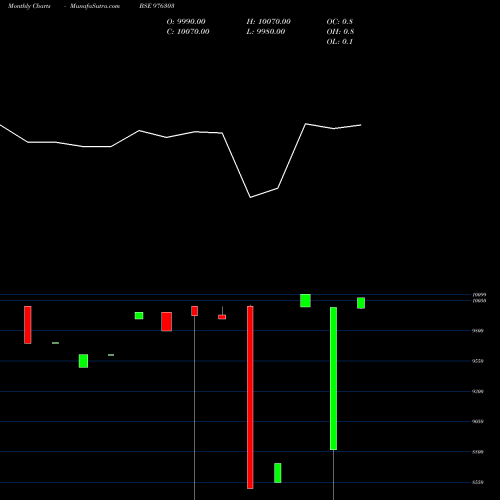Click the small green candle near the lowest gridline
Image resolution: width=500 pixels, height=500 pixels.
coord(278,473)
